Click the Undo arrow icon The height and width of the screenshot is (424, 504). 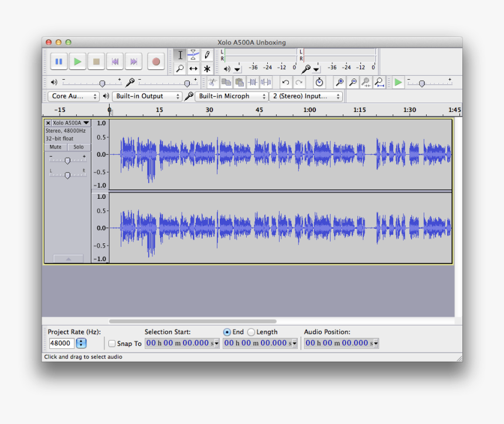pyautogui.click(x=285, y=83)
